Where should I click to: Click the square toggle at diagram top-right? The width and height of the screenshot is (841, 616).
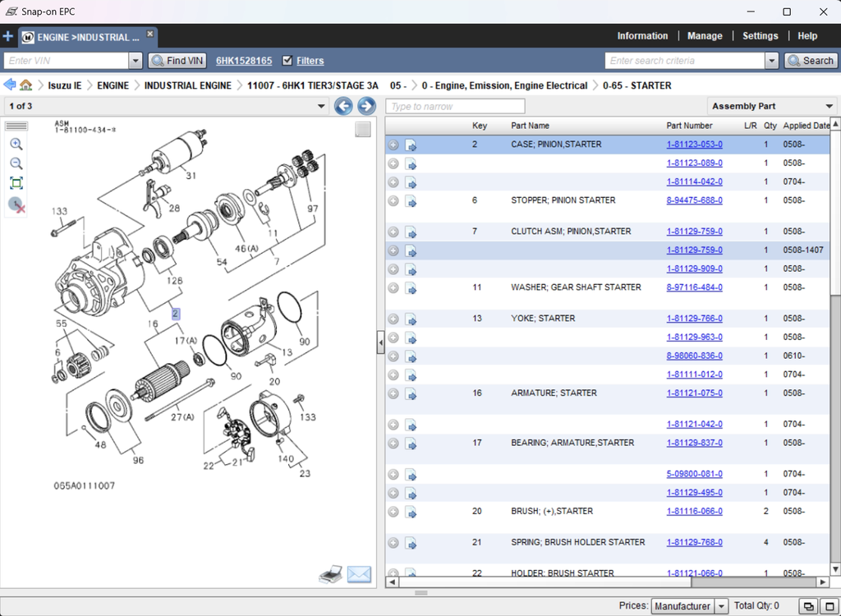coord(363,130)
